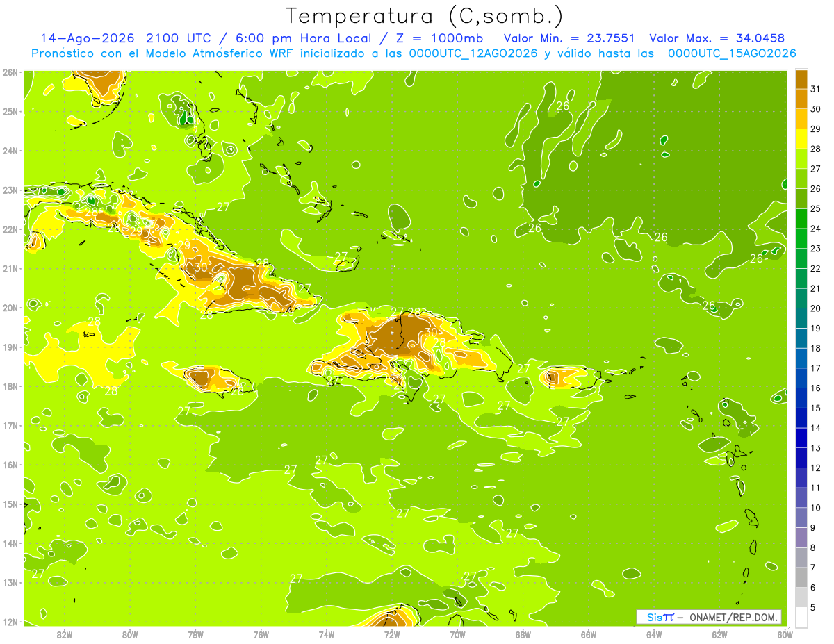834x644 pixels.
Task: Click the "78W" longitude axis label
Action: tap(195, 634)
